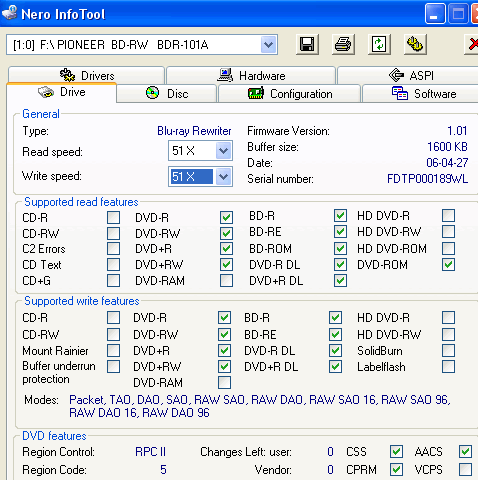The width and height of the screenshot is (478, 480).
Task: Open the drive selection dropdown arrow
Action: coord(268,45)
